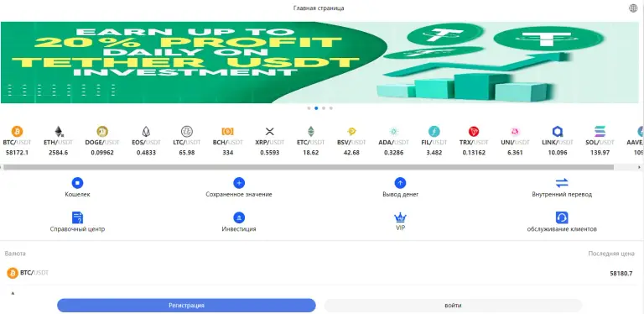Sort by the Последняя цена column header
The image size is (644, 314).
pos(611,254)
